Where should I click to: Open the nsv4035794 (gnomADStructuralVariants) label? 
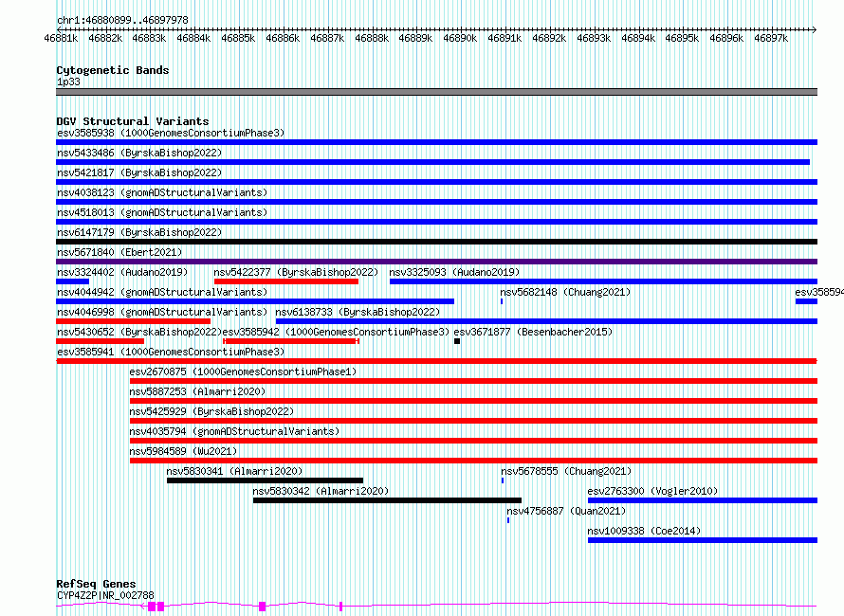click(x=234, y=431)
